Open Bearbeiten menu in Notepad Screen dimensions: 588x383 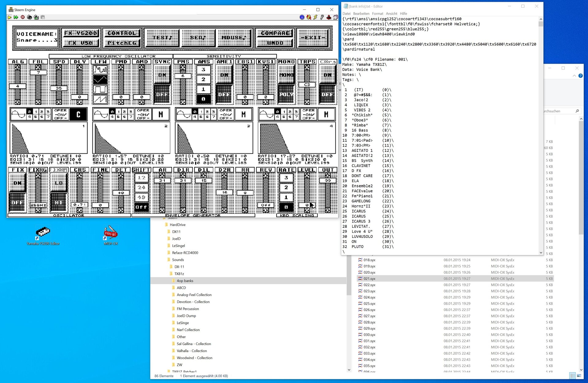click(361, 13)
